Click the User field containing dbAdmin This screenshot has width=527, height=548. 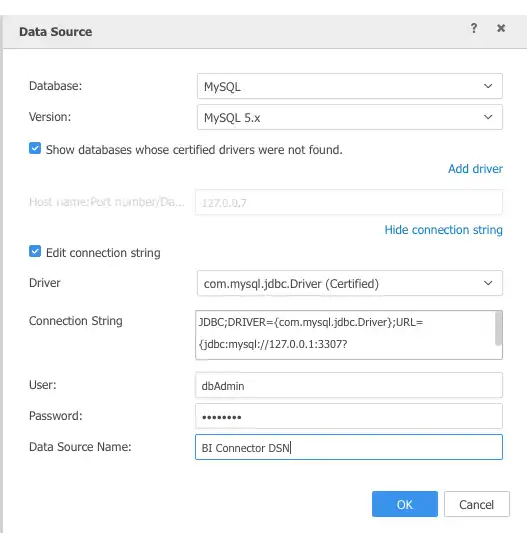[x=349, y=385]
